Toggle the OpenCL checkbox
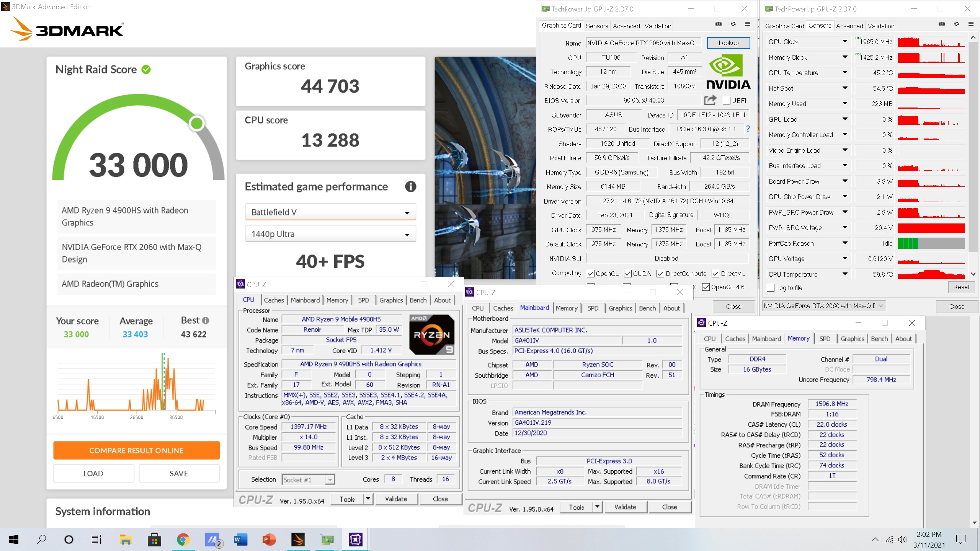Screen dimensions: 980x551 591,274
